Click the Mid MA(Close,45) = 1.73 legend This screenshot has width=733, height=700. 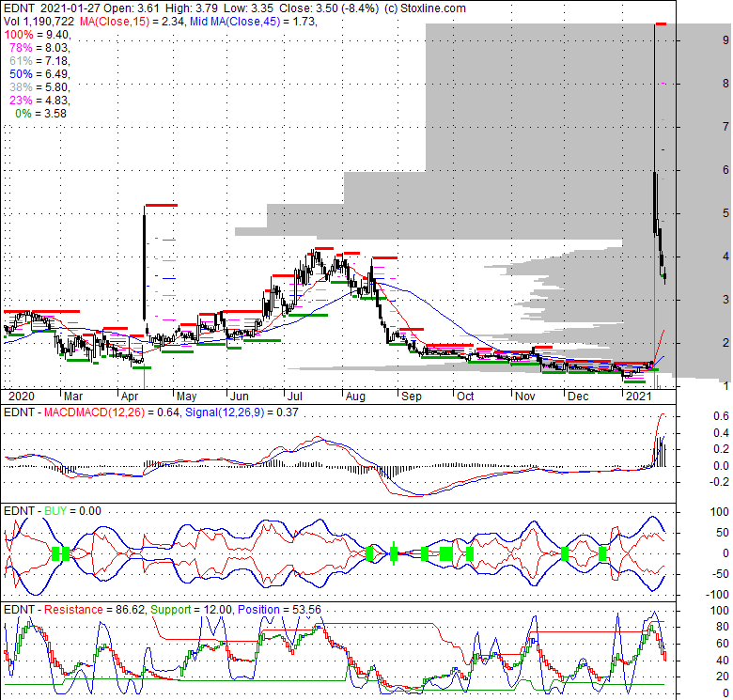[x=254, y=22]
